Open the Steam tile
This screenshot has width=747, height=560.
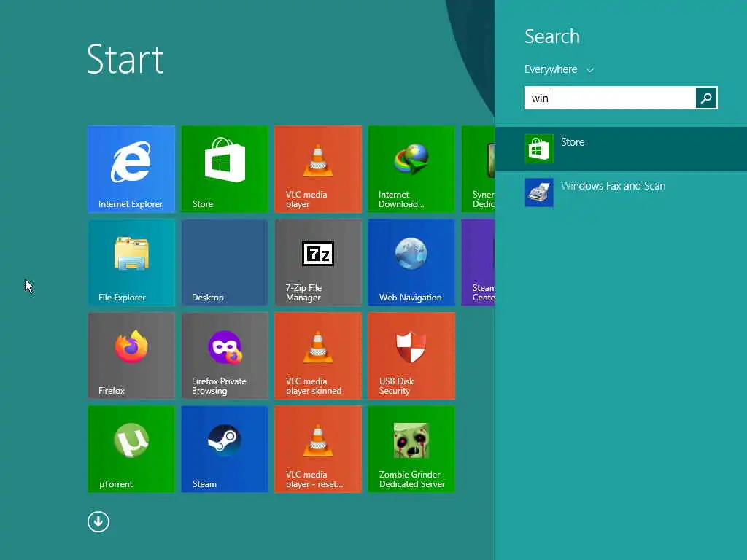tap(225, 448)
